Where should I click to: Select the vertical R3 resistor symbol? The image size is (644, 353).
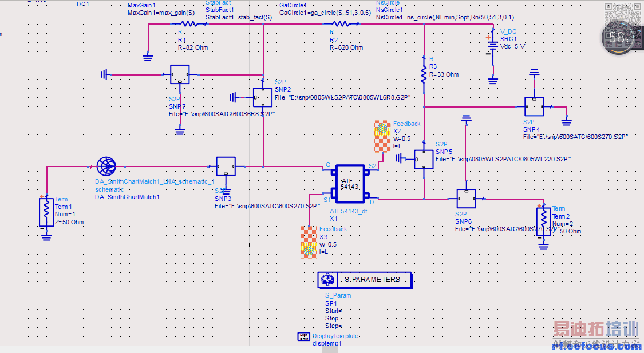click(x=424, y=75)
